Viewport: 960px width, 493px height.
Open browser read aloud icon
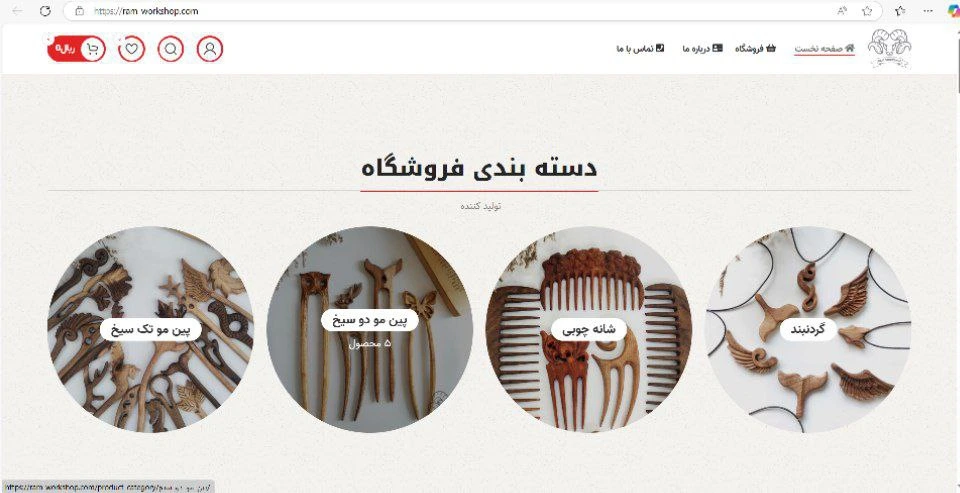842,10
